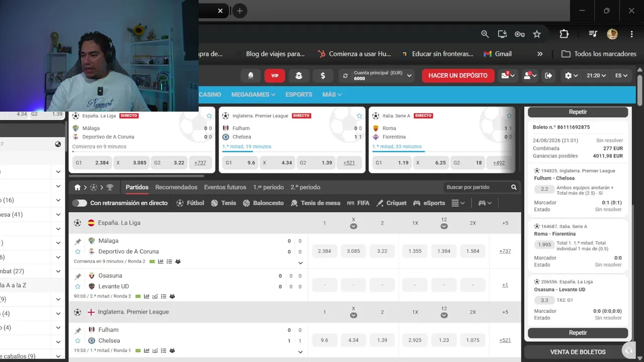The height and width of the screenshot is (362, 644).
Task: Open the more sports list dropdown after eSports
Action: click(x=458, y=203)
